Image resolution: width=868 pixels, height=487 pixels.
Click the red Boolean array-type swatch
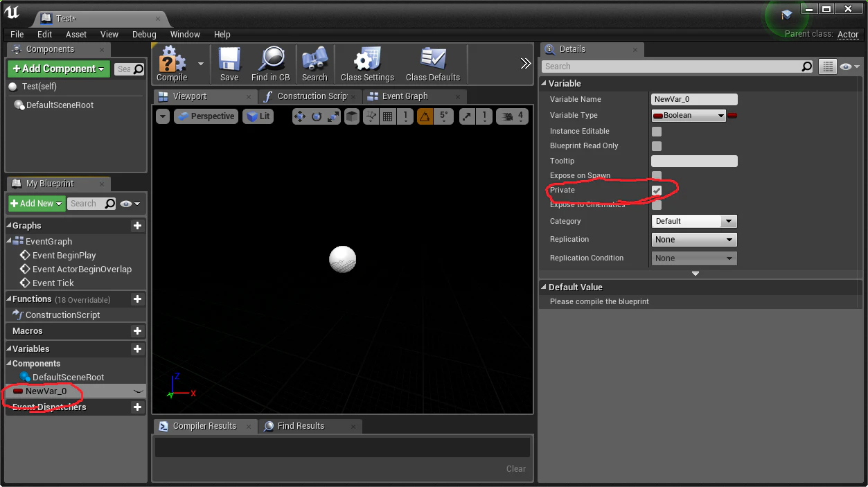pos(732,116)
